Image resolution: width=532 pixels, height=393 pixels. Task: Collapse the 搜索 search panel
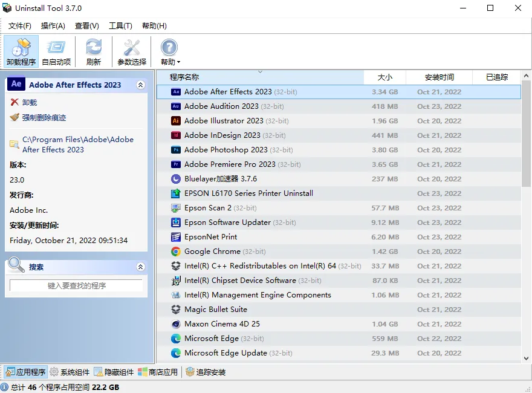[140, 267]
